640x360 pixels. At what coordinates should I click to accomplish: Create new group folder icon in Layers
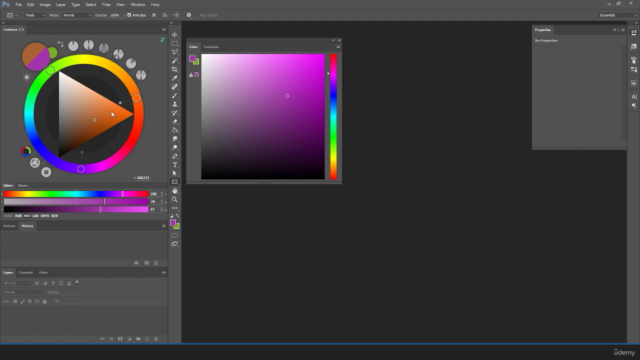138,339
